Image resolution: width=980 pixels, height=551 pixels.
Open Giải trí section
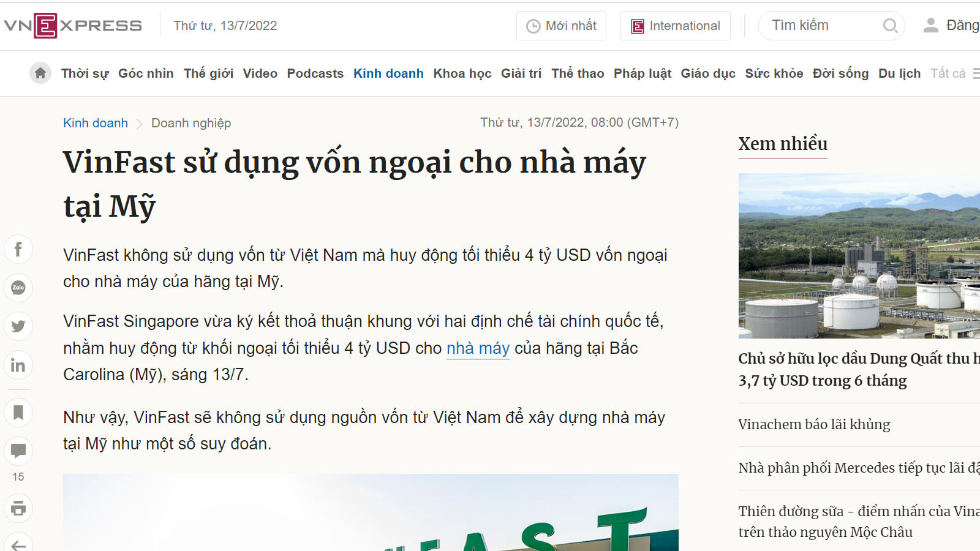click(521, 73)
